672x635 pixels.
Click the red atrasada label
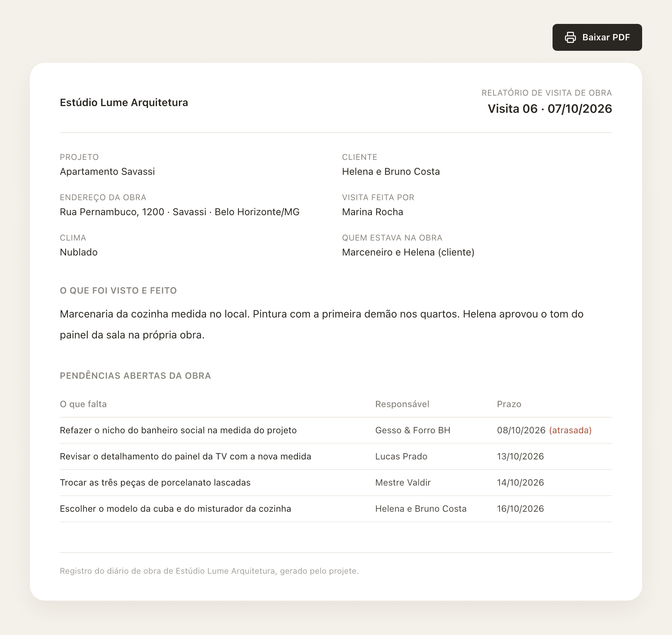click(570, 430)
